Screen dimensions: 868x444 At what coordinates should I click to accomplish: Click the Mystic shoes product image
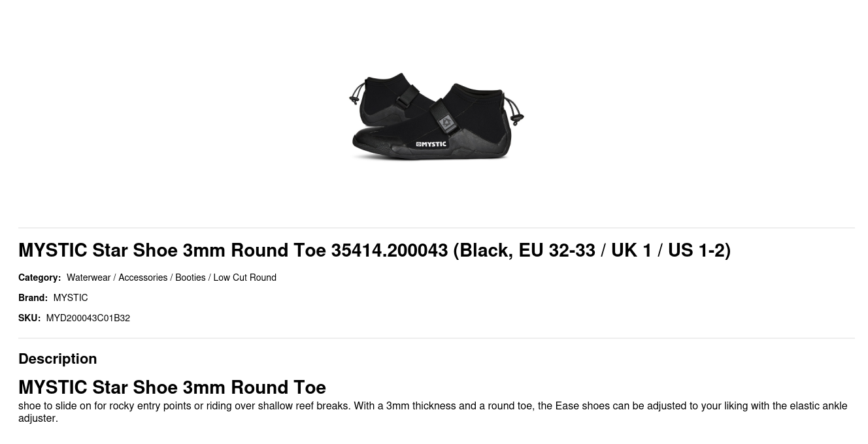coord(436,116)
